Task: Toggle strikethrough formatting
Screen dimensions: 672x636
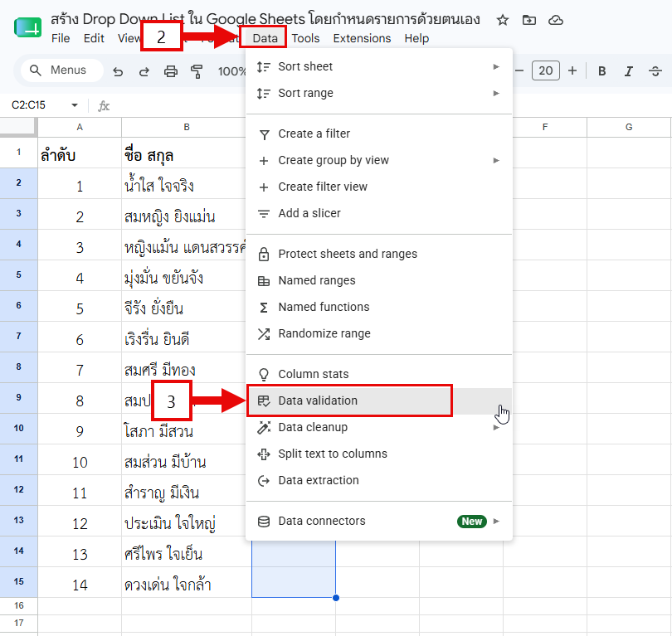Action: (655, 71)
